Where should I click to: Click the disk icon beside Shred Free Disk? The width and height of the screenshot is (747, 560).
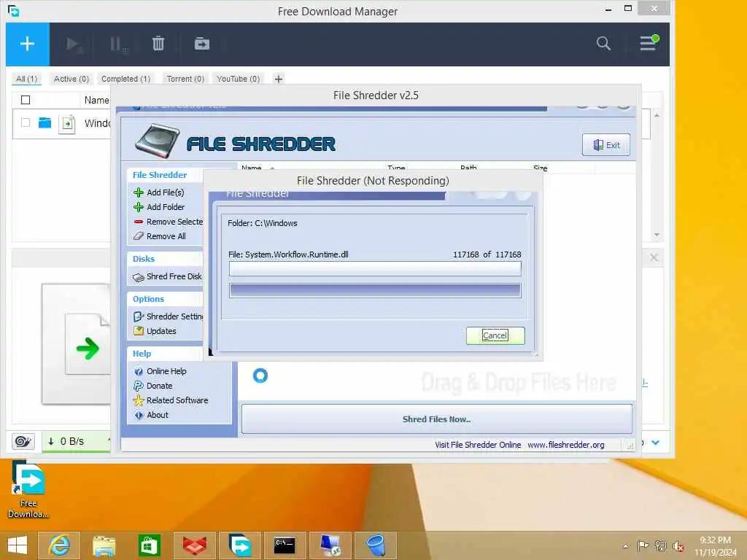(x=139, y=277)
